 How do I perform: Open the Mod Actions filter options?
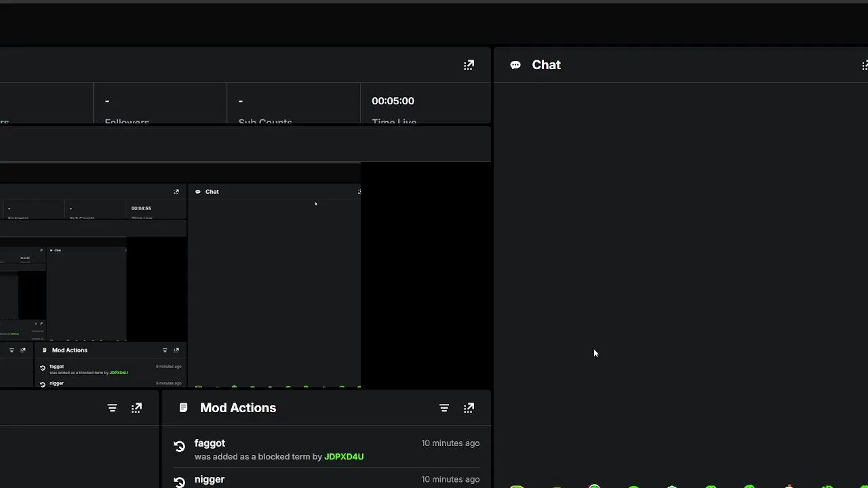pos(444,408)
